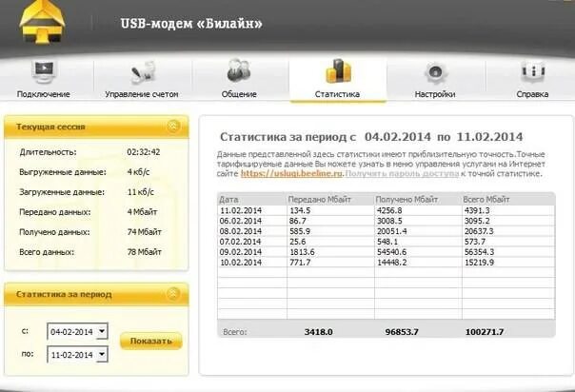
Task: Click the 20637.3 total value
Action: (479, 231)
